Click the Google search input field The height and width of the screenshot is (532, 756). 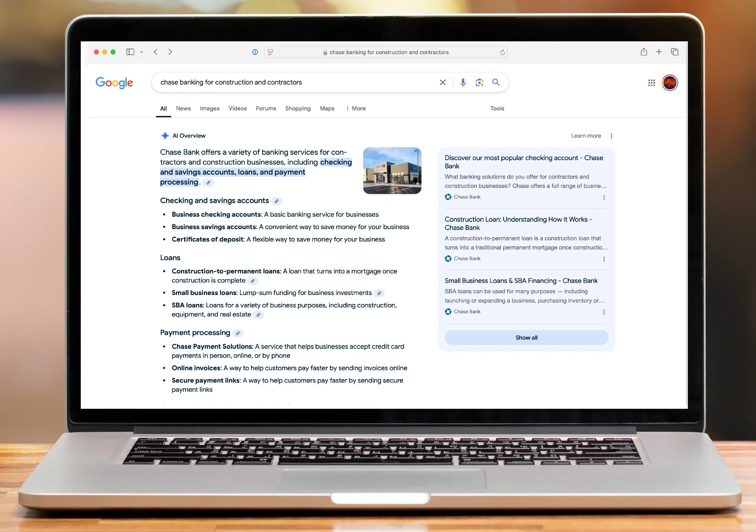(297, 82)
